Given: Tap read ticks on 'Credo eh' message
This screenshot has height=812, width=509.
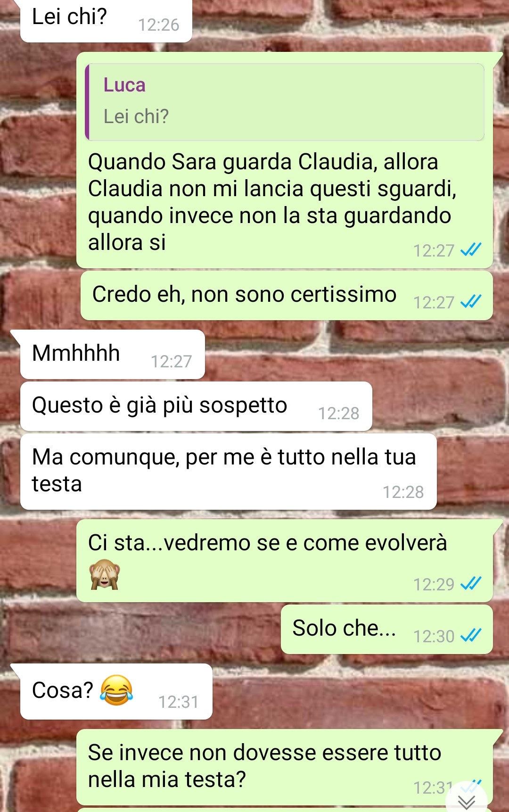Looking at the screenshot, I should point(471,302).
